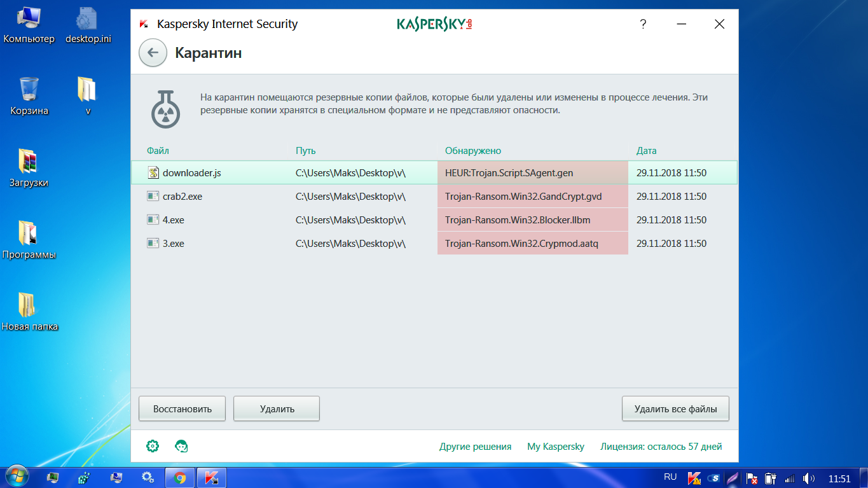Sort by the Файл column header

pos(158,151)
